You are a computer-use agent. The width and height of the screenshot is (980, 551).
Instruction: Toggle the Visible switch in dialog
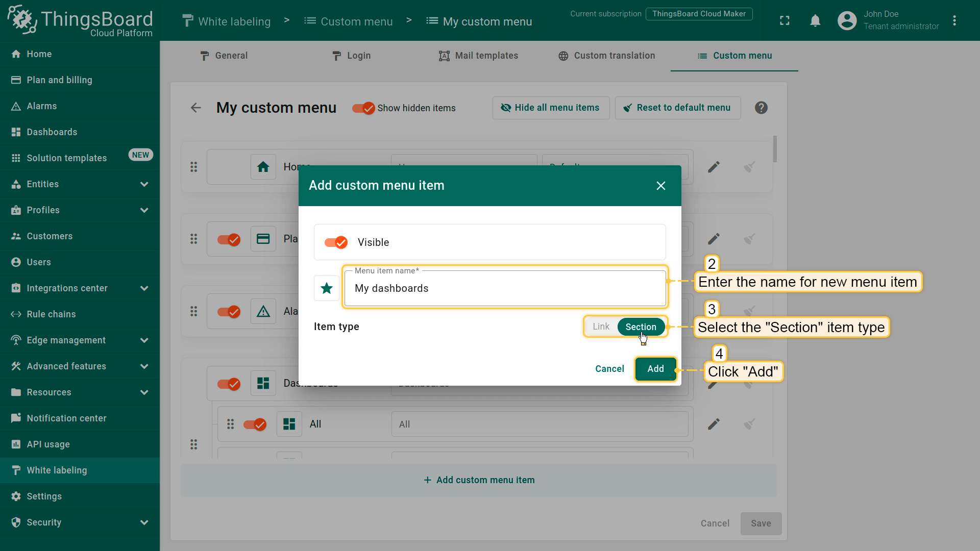pyautogui.click(x=336, y=242)
